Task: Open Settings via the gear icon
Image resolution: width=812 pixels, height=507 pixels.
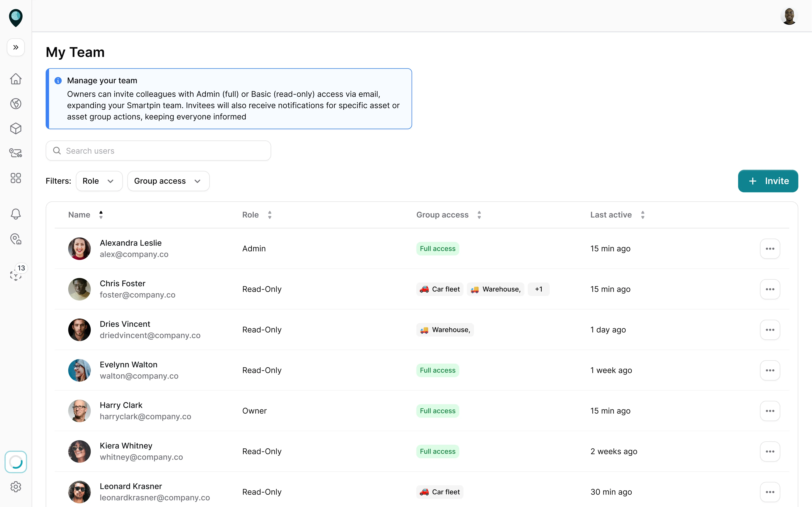Action: (15, 487)
